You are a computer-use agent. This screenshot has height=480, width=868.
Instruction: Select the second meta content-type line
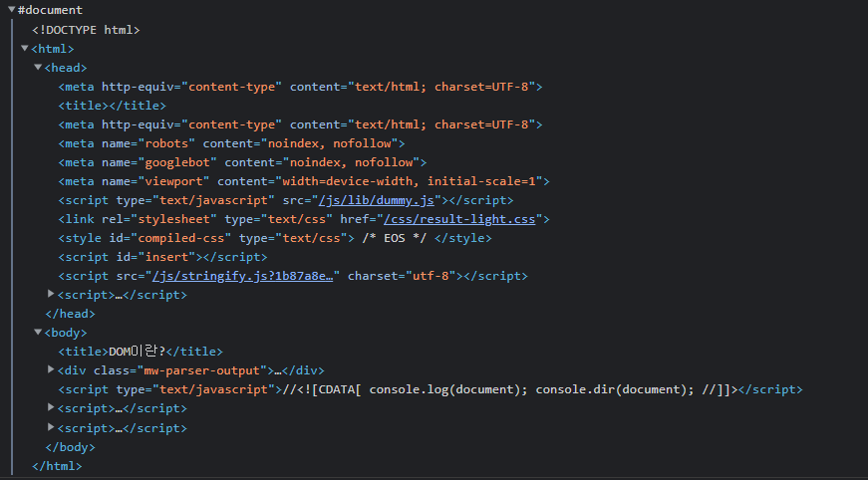300,124
